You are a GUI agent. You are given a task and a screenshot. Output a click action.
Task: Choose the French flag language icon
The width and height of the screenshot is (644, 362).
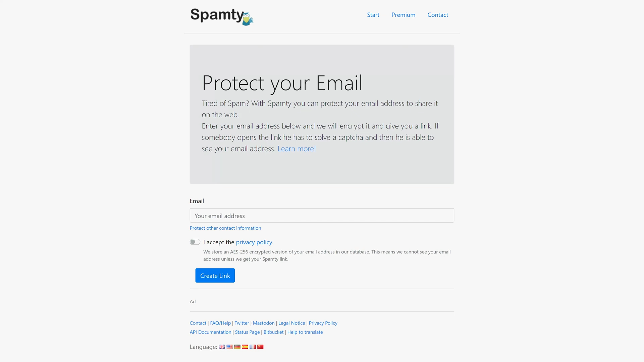coord(253,347)
